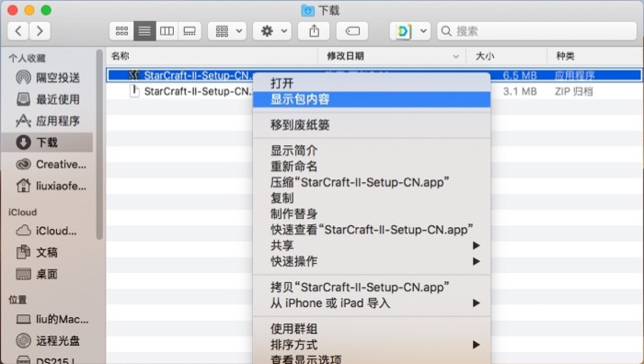Screen dimensions: 644x364
Task: Expand 从 iPhone 或 iPad 导入 submenu
Action: tap(372, 303)
